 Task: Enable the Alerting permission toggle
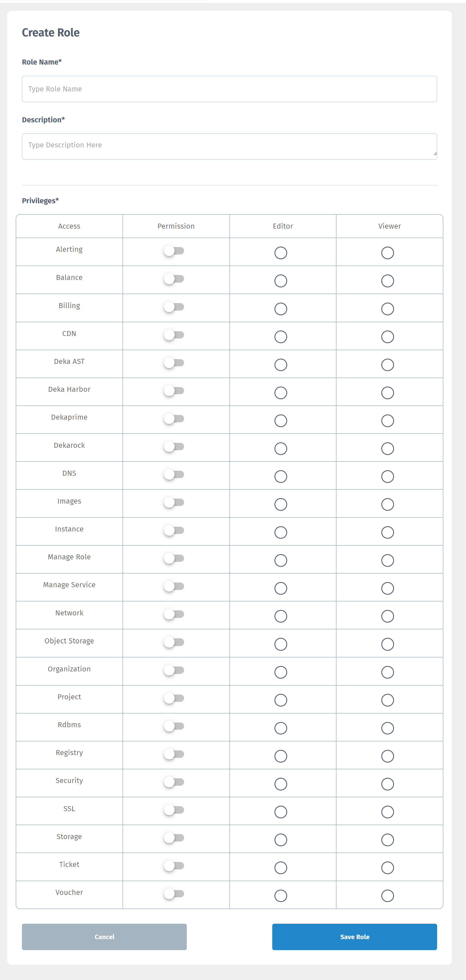(174, 251)
